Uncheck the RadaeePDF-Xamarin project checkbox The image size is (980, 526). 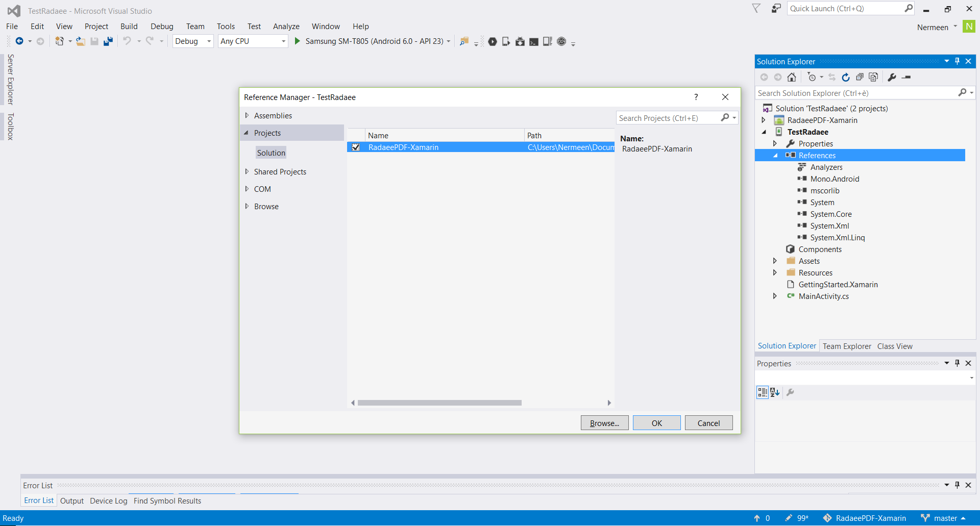click(x=356, y=147)
